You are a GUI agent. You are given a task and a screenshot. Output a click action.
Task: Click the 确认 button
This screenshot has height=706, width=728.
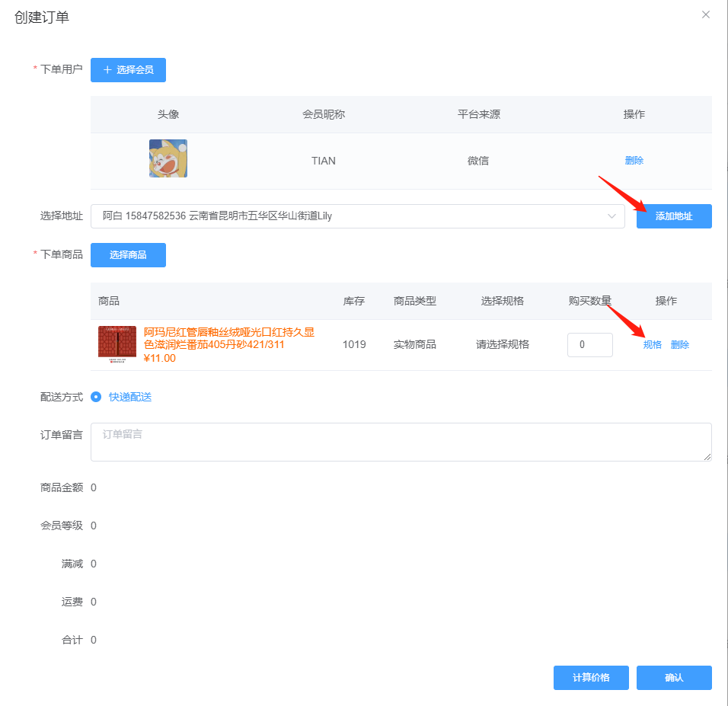[x=674, y=678]
